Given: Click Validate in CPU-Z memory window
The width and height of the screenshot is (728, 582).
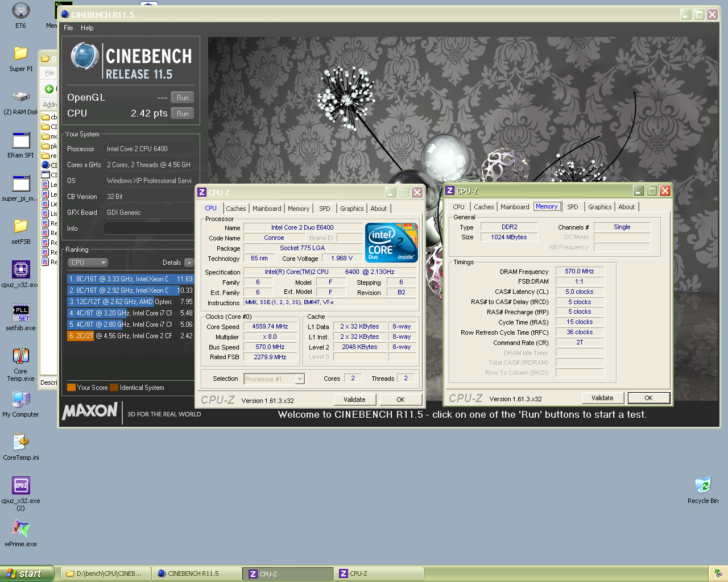Looking at the screenshot, I should [x=602, y=398].
